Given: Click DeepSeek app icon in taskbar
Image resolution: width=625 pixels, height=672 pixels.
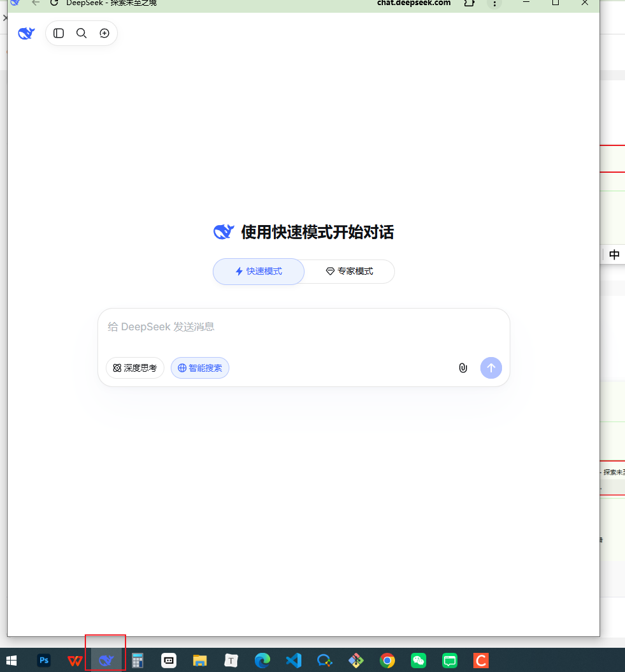Looking at the screenshot, I should [x=106, y=661].
